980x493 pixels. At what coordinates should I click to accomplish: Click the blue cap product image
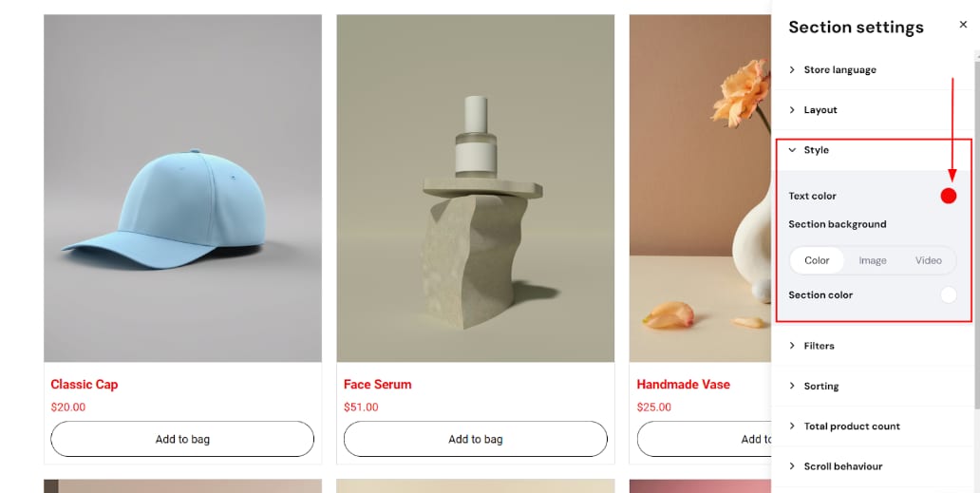182,188
